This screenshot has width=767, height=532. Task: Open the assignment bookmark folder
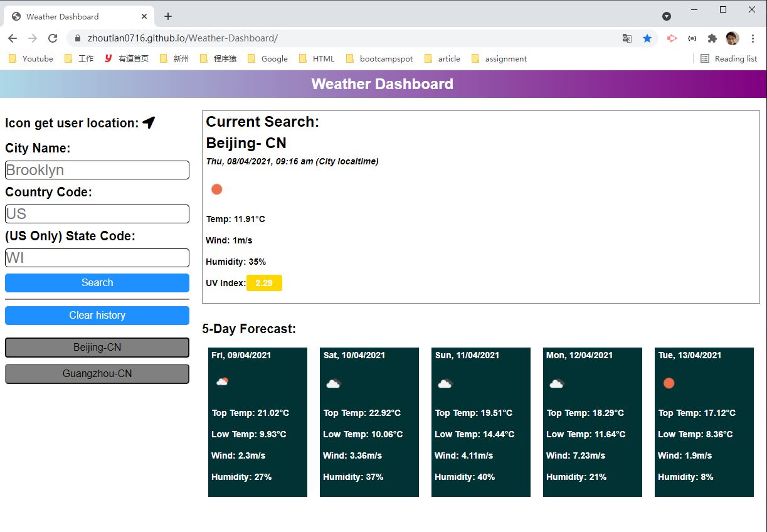499,58
